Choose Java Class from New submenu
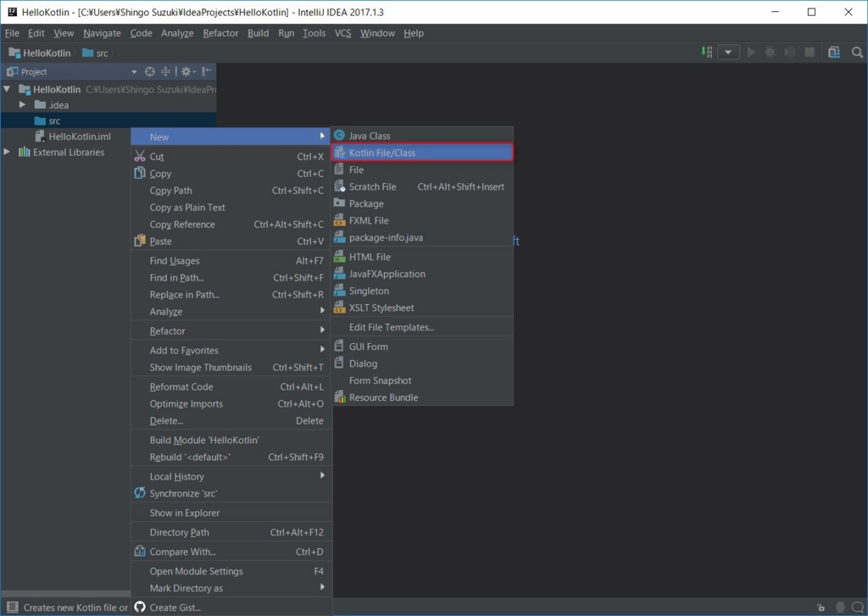This screenshot has height=616, width=868. click(x=422, y=136)
